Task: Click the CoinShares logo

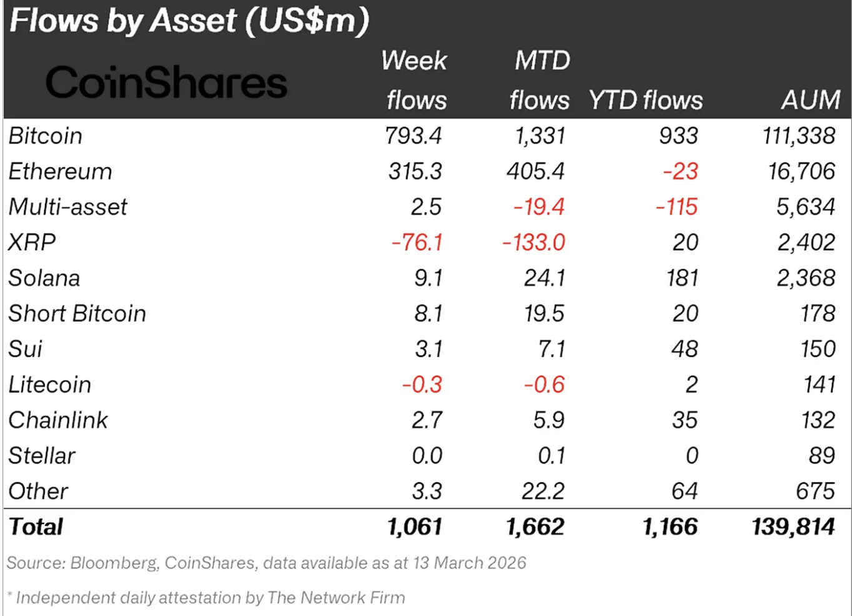Action: coord(166,83)
